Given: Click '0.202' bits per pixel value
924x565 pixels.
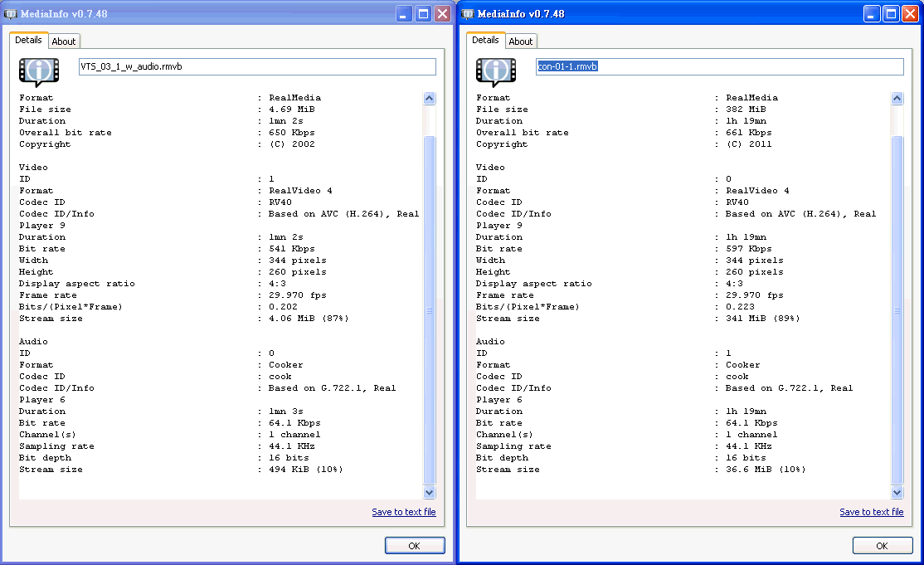Looking at the screenshot, I should click(283, 307).
